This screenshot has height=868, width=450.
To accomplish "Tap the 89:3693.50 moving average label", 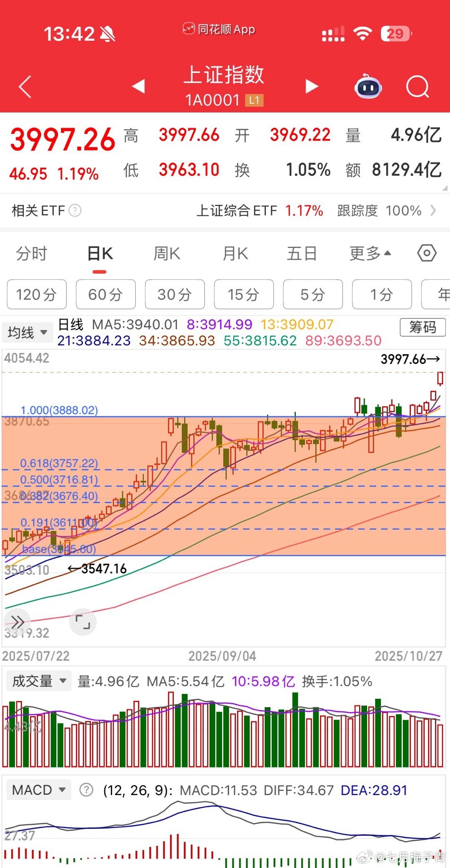I will 343,340.
